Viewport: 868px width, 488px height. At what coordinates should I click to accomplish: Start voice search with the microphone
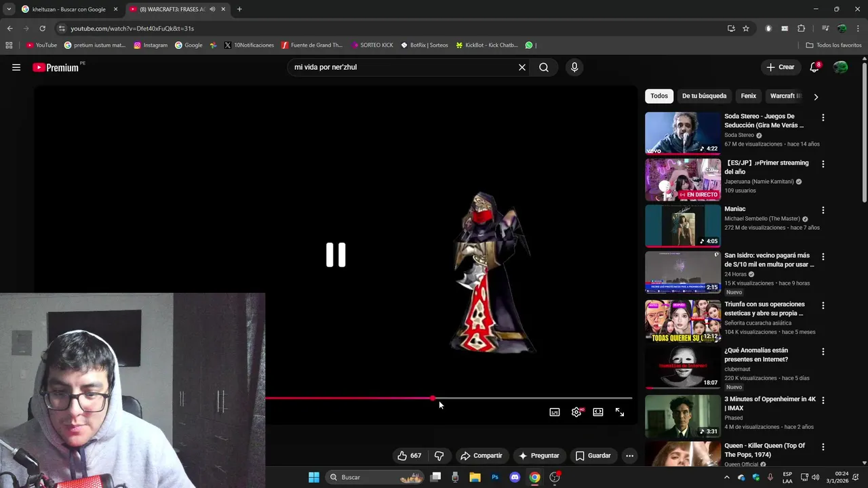[x=574, y=67]
